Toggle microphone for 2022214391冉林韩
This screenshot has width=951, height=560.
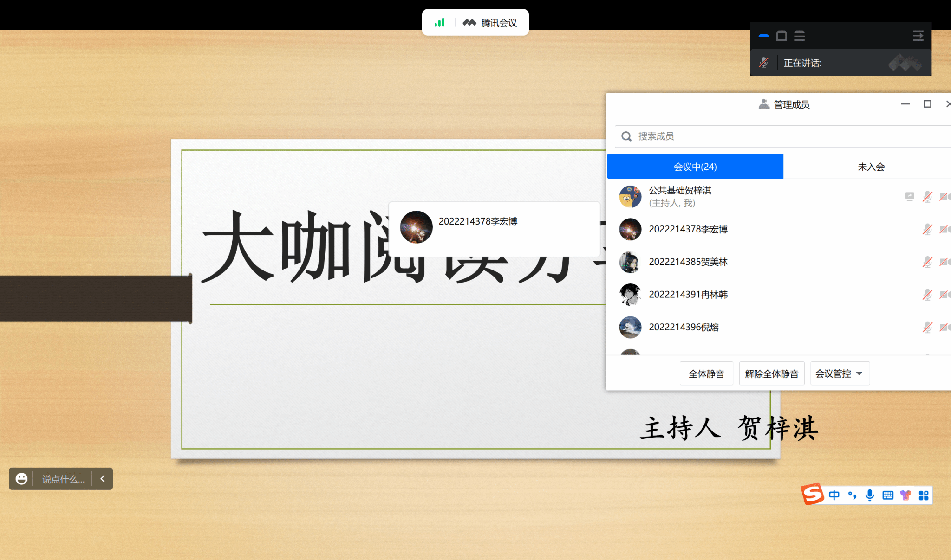pos(927,295)
